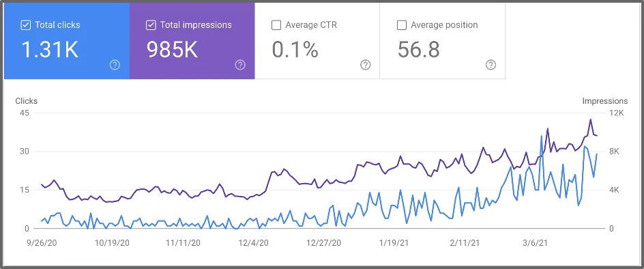Viewport: 644px width, 269px height.
Task: Enable the Average position checkbox
Action: coord(401,25)
